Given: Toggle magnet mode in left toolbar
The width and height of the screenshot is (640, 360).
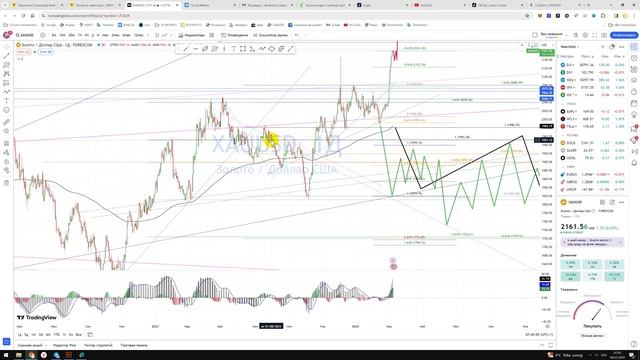Looking at the screenshot, I should point(6,143).
